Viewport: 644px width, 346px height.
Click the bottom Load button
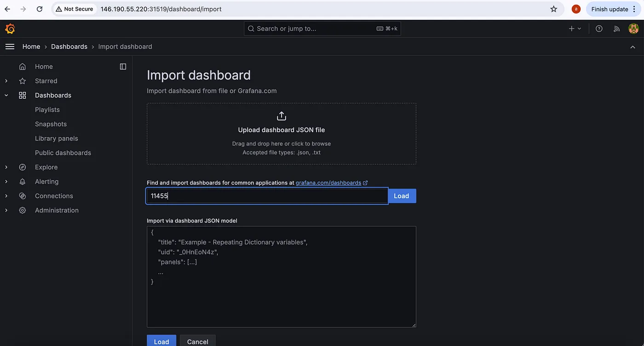coord(161,340)
